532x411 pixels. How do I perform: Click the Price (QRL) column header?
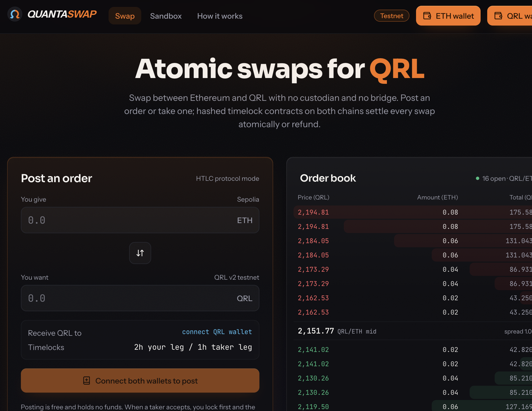coord(314,198)
